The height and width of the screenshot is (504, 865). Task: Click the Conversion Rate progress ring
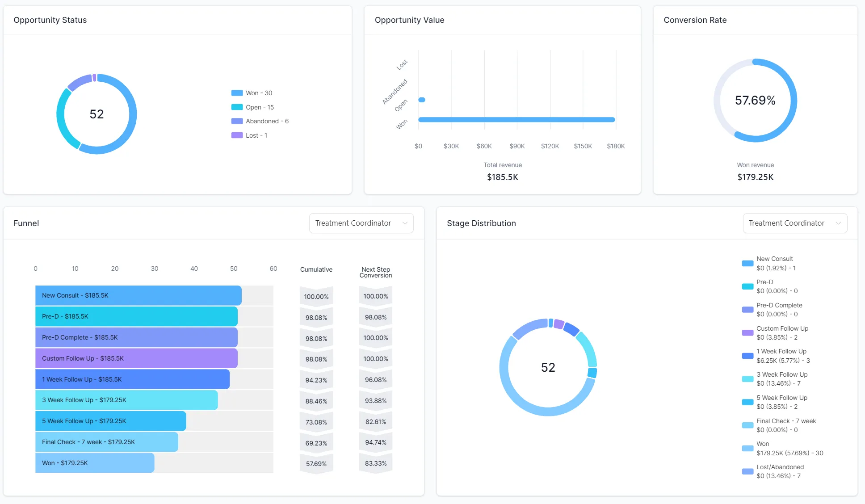pyautogui.click(x=793, y=101)
